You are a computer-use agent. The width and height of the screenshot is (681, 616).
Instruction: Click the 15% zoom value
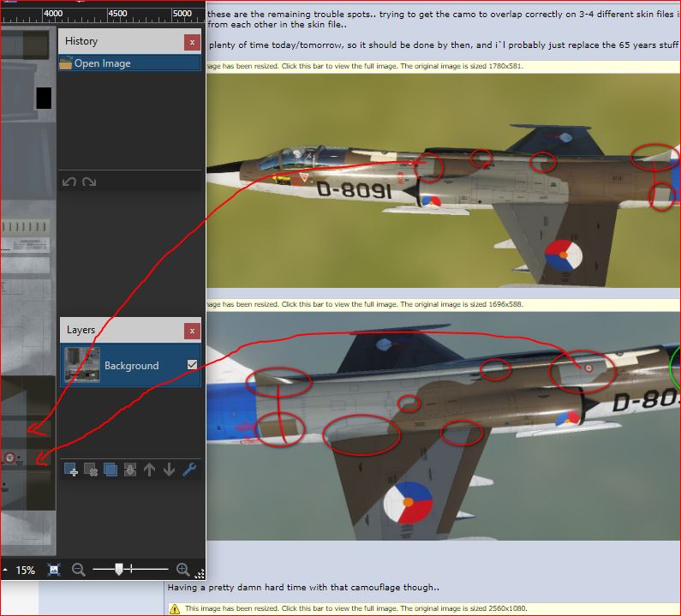tap(25, 570)
